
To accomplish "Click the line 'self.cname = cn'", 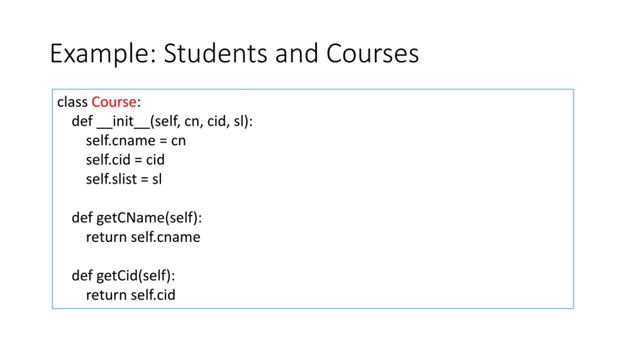I will [x=136, y=141].
